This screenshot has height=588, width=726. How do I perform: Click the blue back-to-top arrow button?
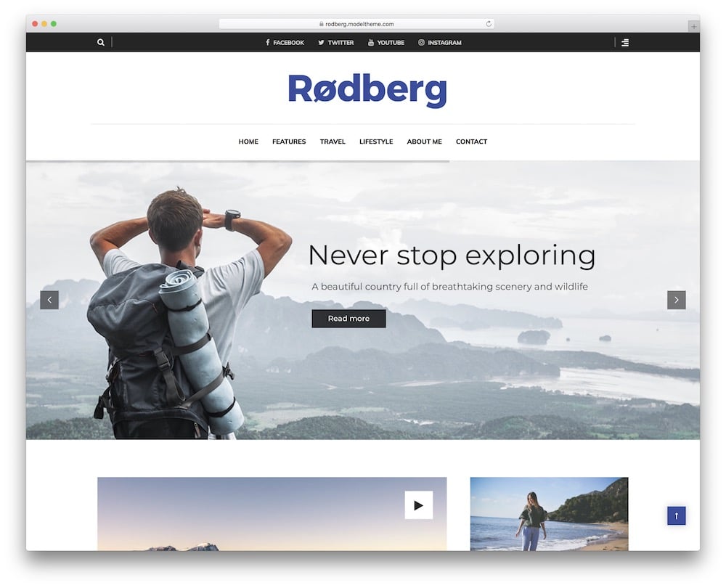pos(676,516)
